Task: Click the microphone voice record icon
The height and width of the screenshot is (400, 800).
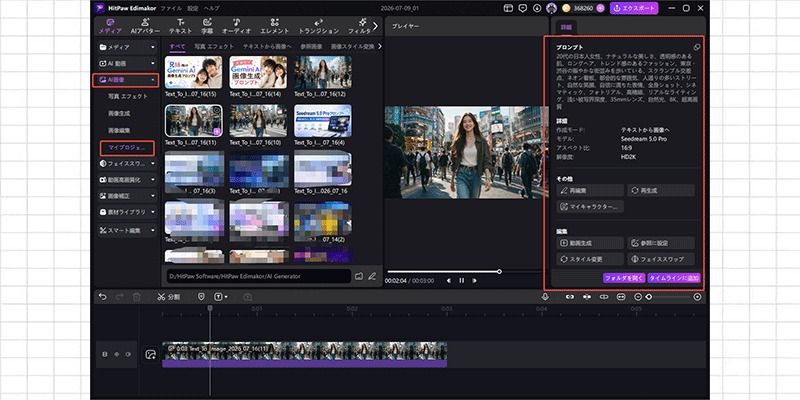Action: 545,296
